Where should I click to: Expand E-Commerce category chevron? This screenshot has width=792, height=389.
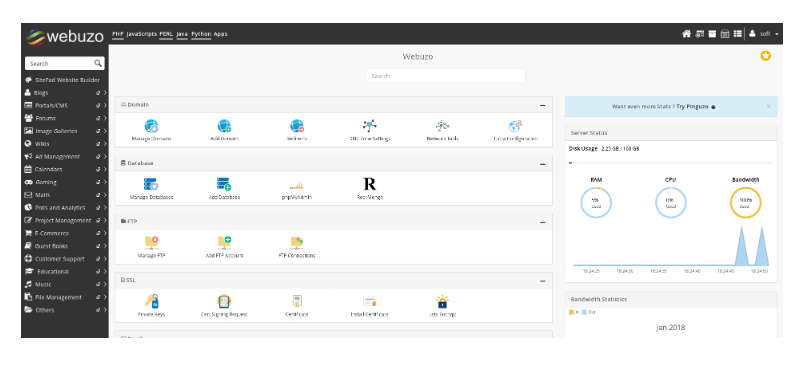(x=105, y=233)
